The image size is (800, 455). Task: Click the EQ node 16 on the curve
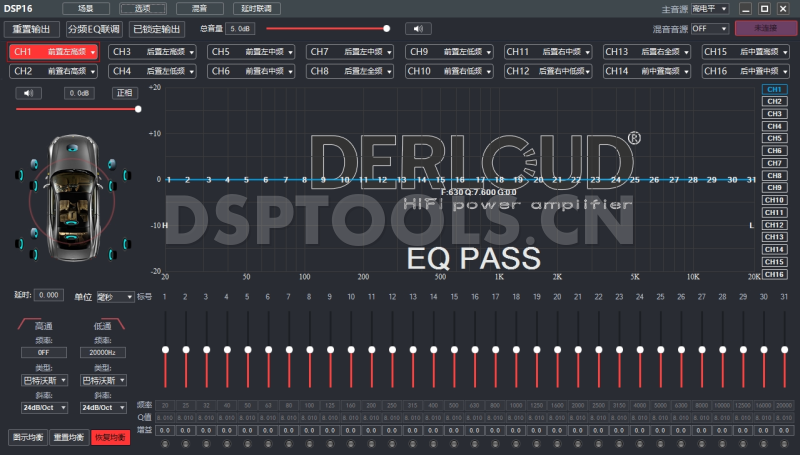[x=460, y=180]
